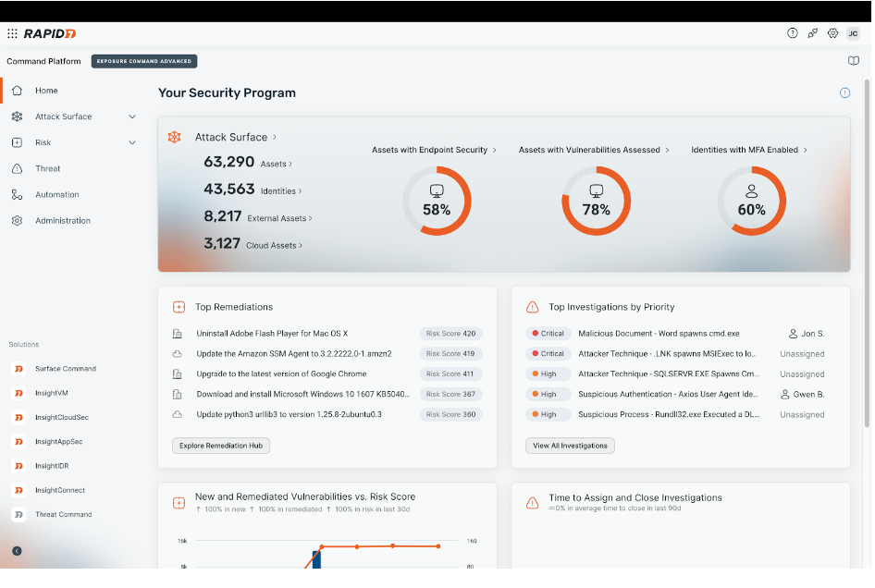Click the 58% endpoint security donut chart
Screen dimensions: 875x588
(437, 201)
